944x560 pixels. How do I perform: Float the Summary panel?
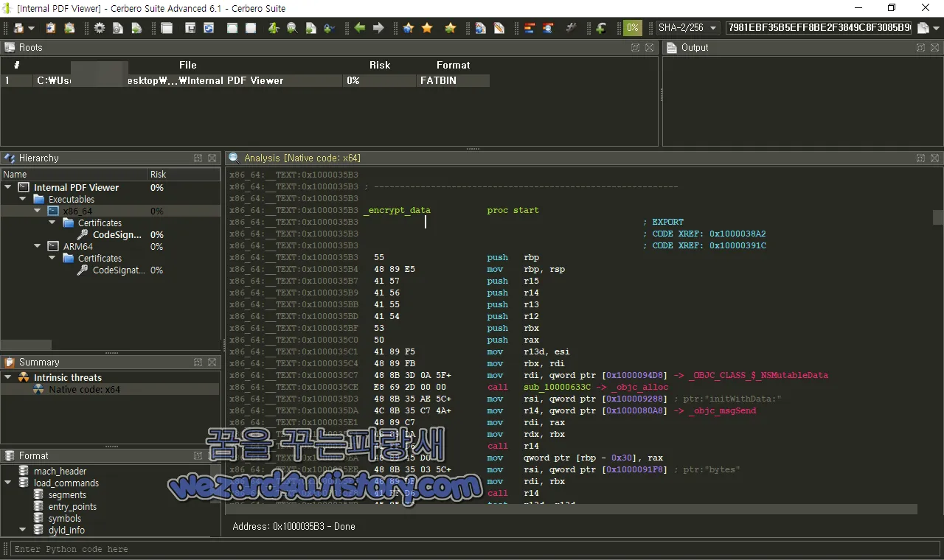[198, 362]
